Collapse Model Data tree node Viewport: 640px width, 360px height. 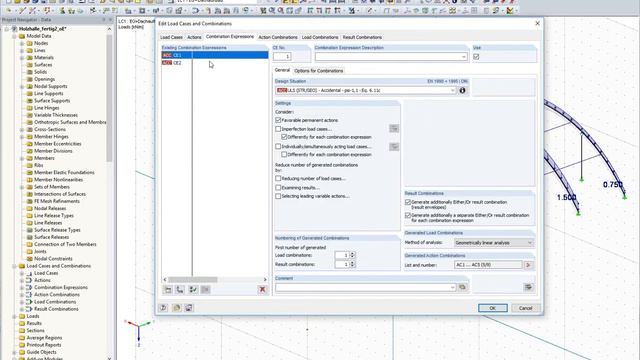pyautogui.click(x=14, y=36)
